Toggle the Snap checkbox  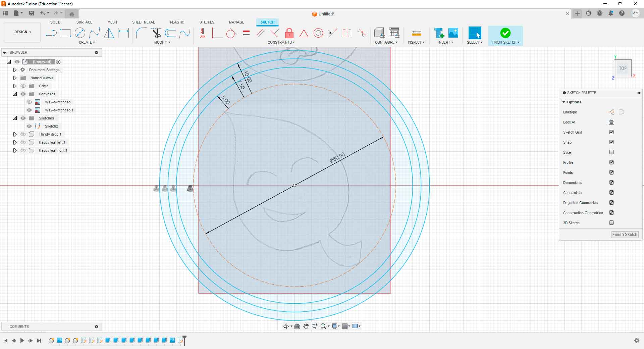point(611,142)
